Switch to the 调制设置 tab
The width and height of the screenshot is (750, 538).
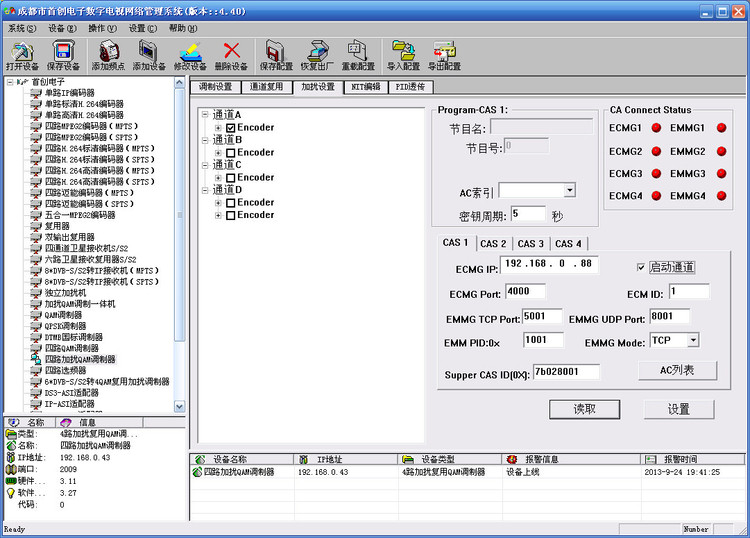pyautogui.click(x=216, y=87)
